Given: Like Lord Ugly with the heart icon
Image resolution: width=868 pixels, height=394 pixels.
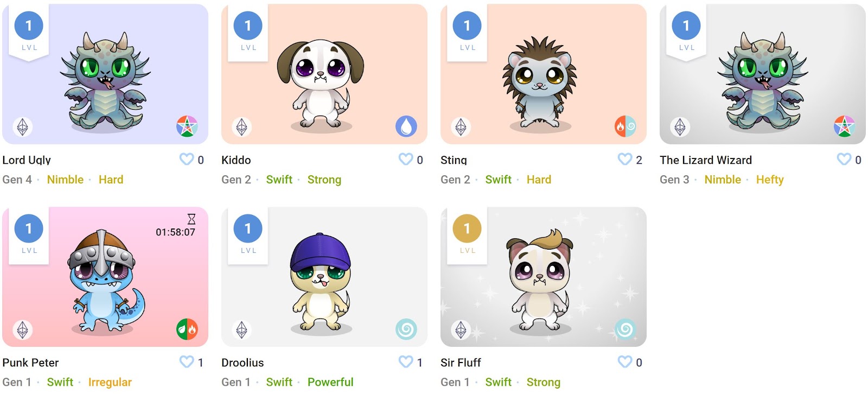Looking at the screenshot, I should [187, 159].
